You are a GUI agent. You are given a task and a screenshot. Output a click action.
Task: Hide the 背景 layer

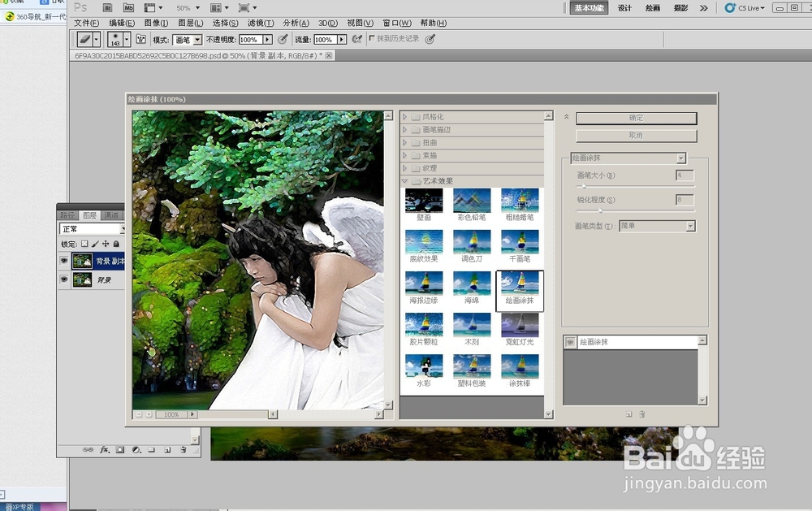tap(63, 279)
